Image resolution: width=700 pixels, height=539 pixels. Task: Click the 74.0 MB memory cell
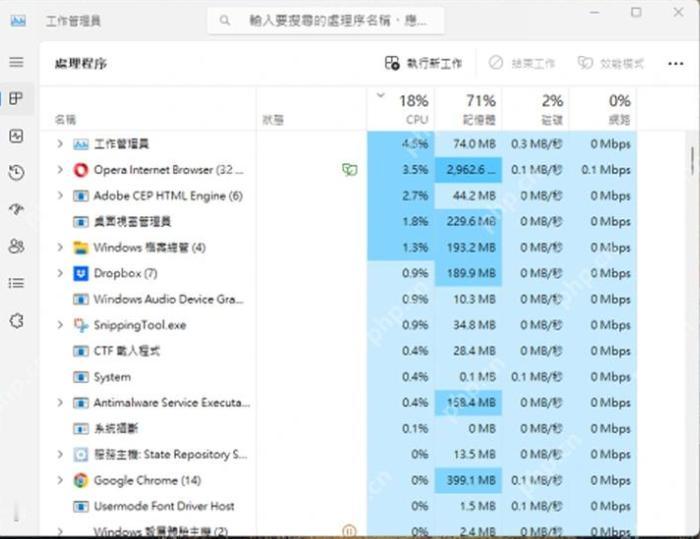click(x=468, y=144)
